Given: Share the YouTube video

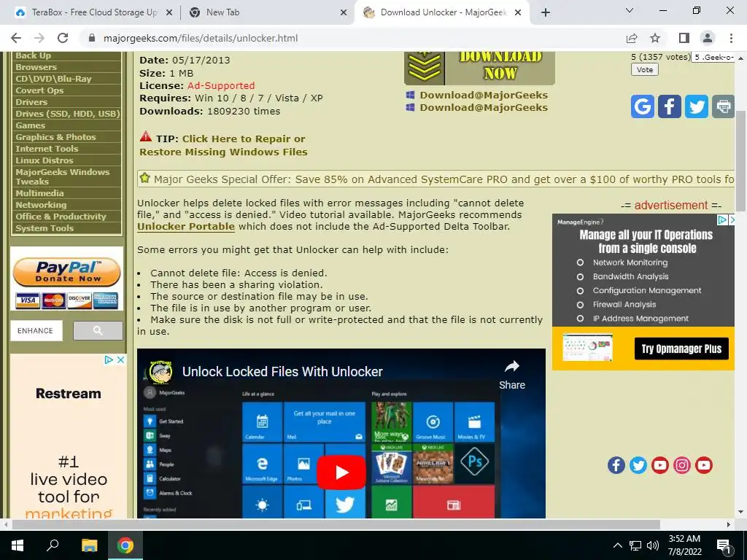Looking at the screenshot, I should click(x=511, y=376).
